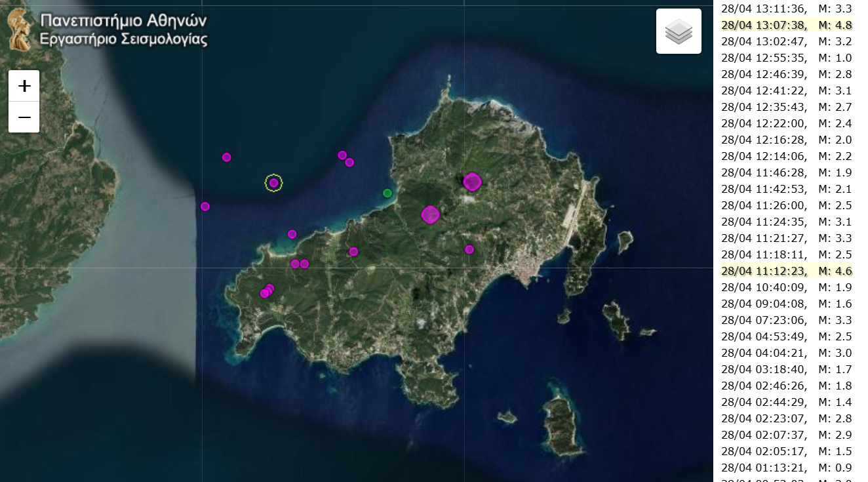Screen dimensions: 868x482
Task: Select the green earthquake marker near the coast
Action: (387, 193)
